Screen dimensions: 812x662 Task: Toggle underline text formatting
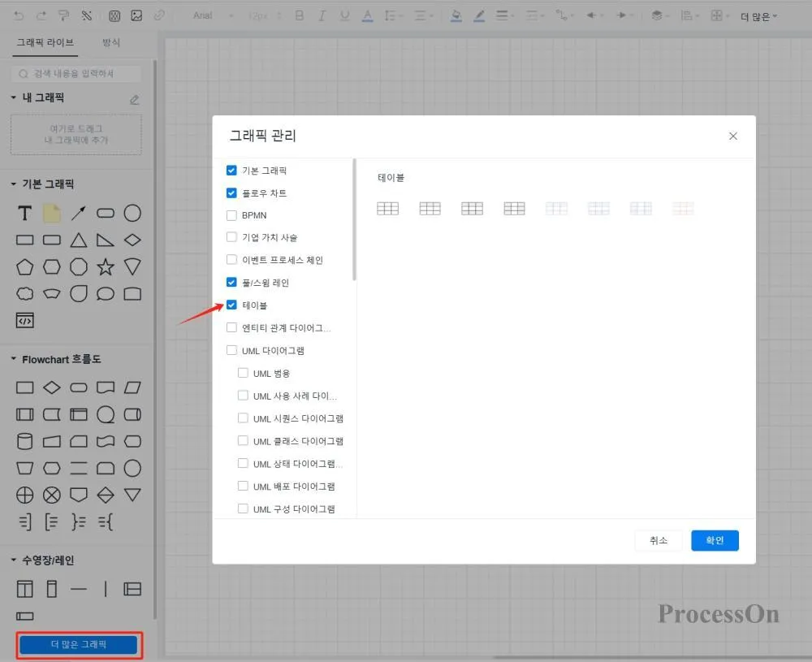click(x=344, y=15)
